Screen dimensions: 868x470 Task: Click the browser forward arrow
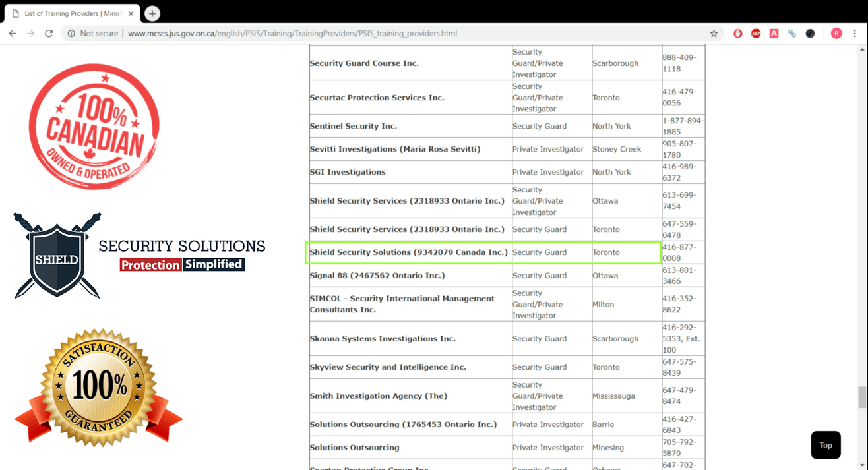pyautogui.click(x=30, y=34)
